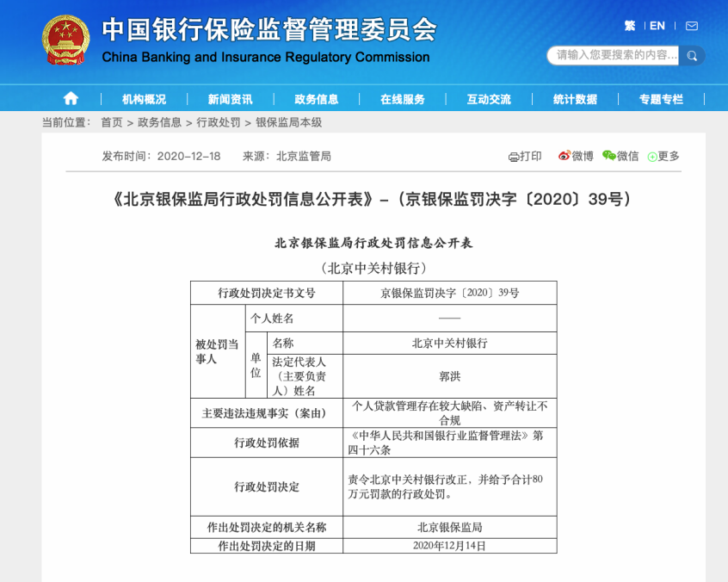Open the envelope mail icon in the header
Viewport: 728px width, 582px height.
point(690,26)
